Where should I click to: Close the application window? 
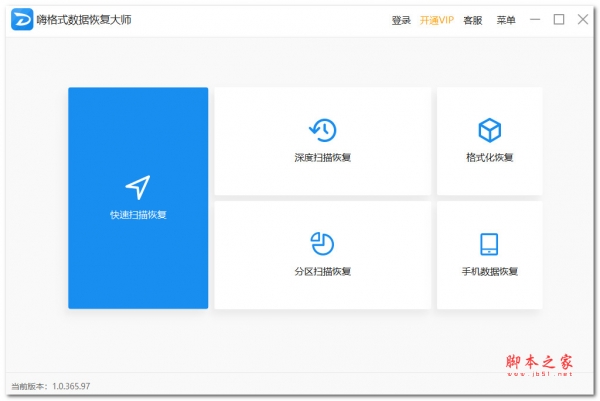tap(583, 19)
